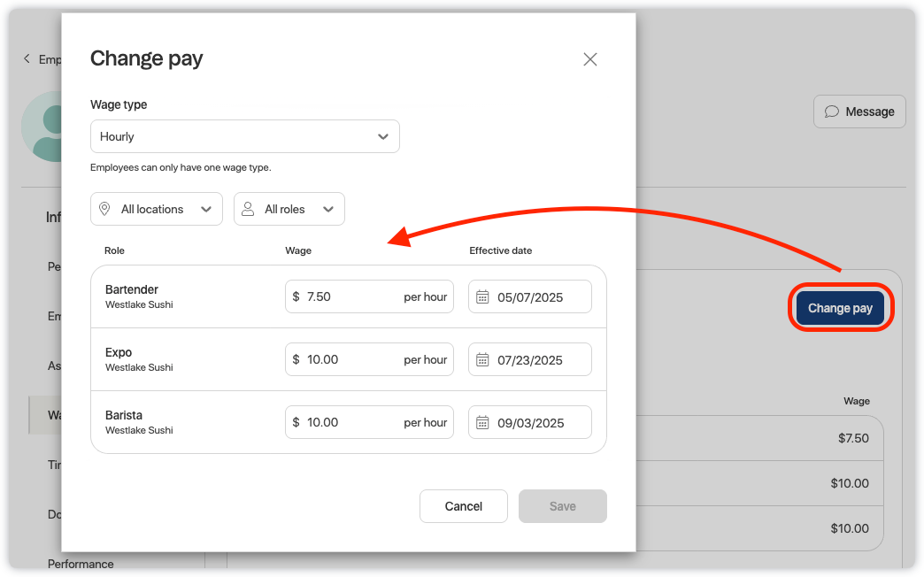Expand the All roles filter

click(289, 209)
